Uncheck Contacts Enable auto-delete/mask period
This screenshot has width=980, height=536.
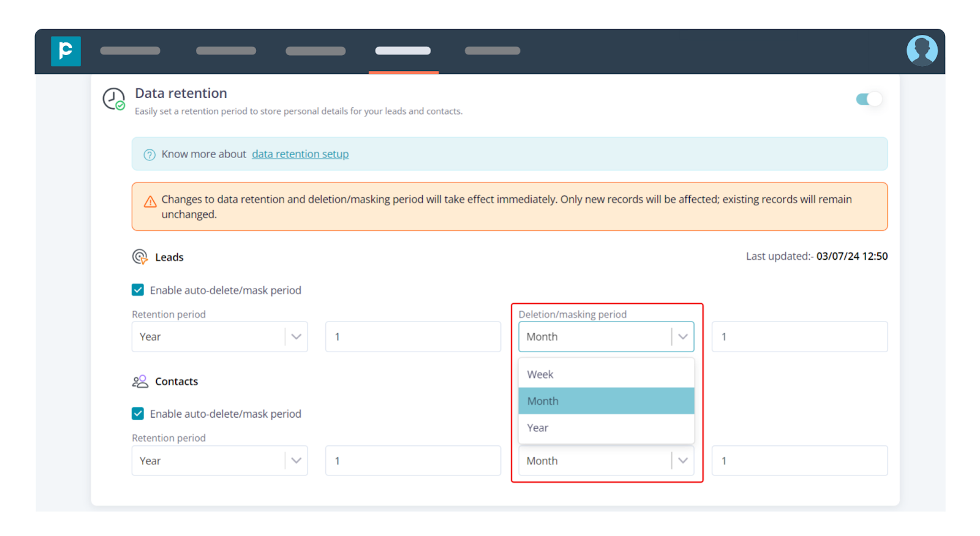click(138, 413)
